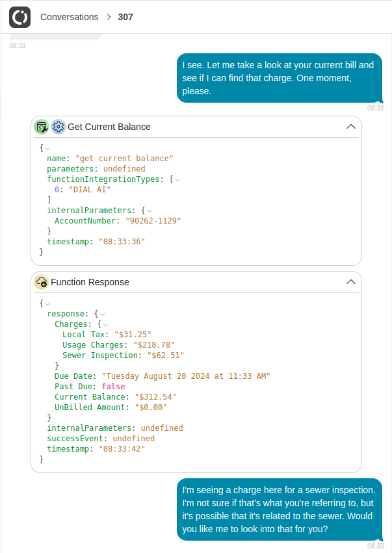
Task: Click the Sewer Inspection key label
Action: [x=101, y=355]
